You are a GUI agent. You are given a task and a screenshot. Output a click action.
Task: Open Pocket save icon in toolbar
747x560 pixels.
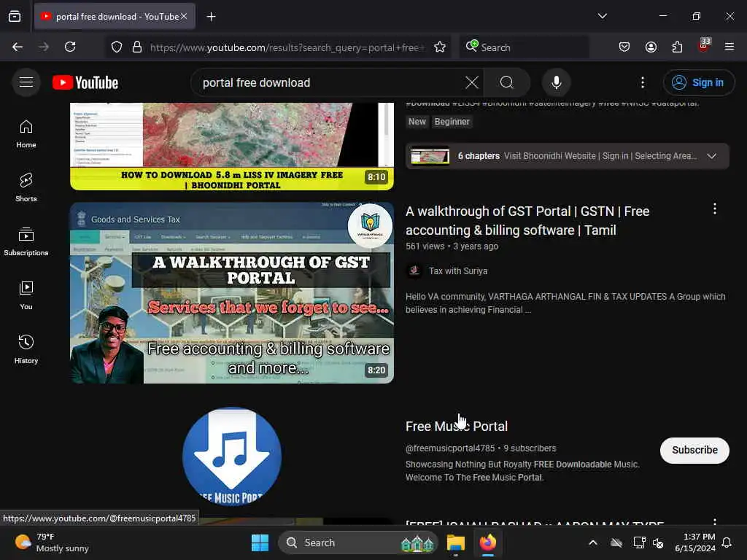click(624, 47)
